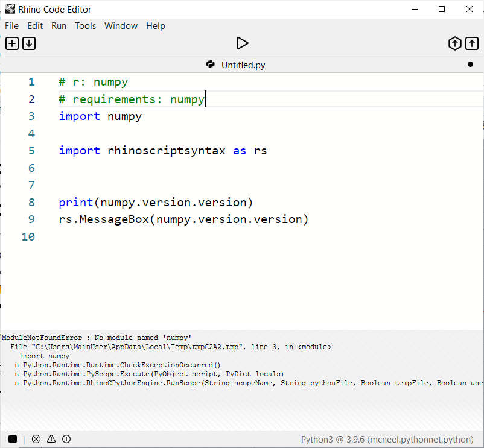This screenshot has width=484, height=448.
Task: Open a script via the down-arrow icon
Action: (x=28, y=43)
